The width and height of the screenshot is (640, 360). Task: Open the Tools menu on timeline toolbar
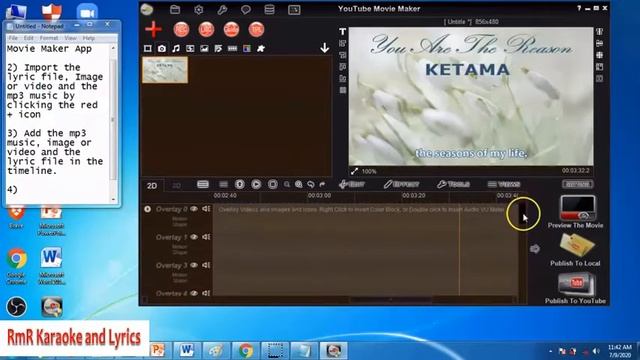(x=453, y=184)
